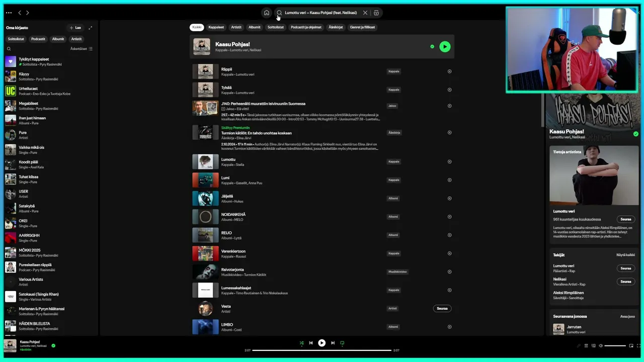The width and height of the screenshot is (644, 362).
Task: Open the Äskettäiset sort dropdown
Action: [82, 49]
